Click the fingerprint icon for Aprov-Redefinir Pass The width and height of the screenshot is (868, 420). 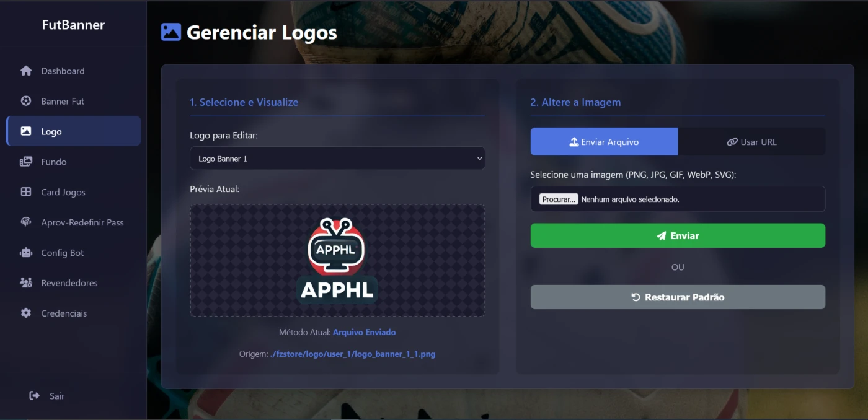point(26,222)
